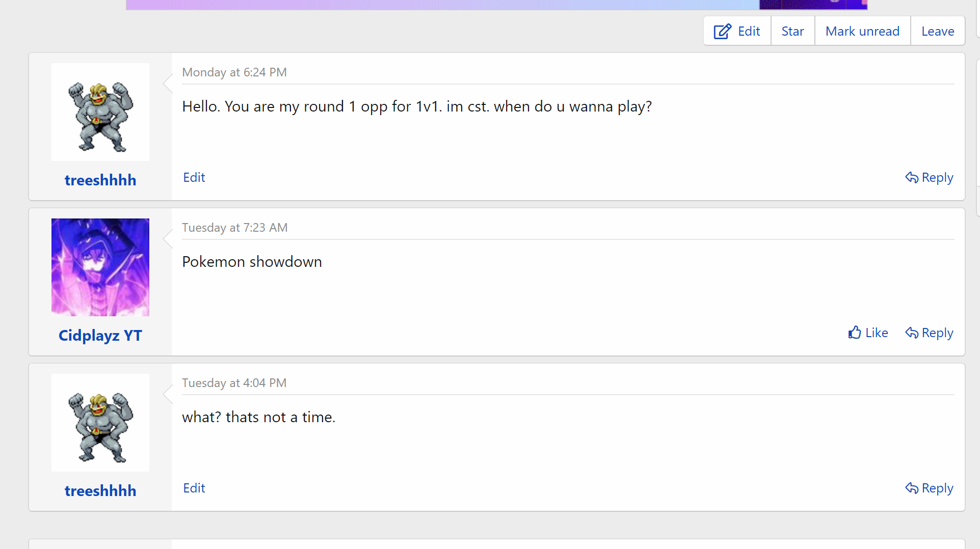Click Machamp avatar on first message
The image size is (980, 549).
pos(100,112)
